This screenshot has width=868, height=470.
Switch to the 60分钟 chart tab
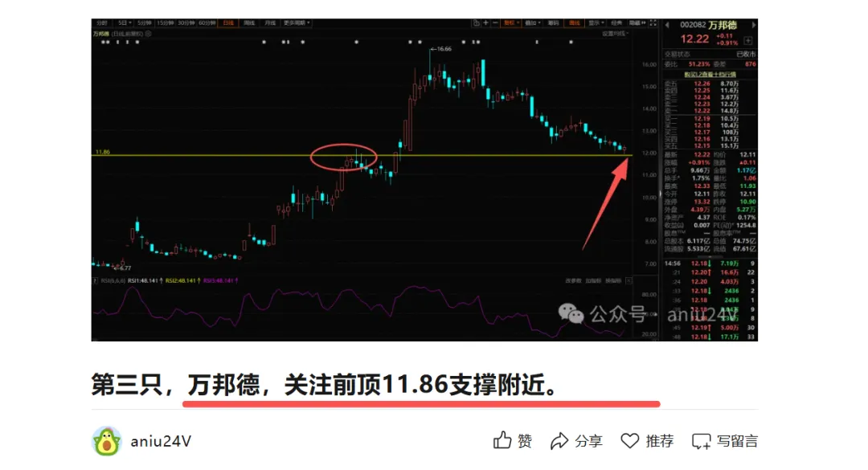207,22
